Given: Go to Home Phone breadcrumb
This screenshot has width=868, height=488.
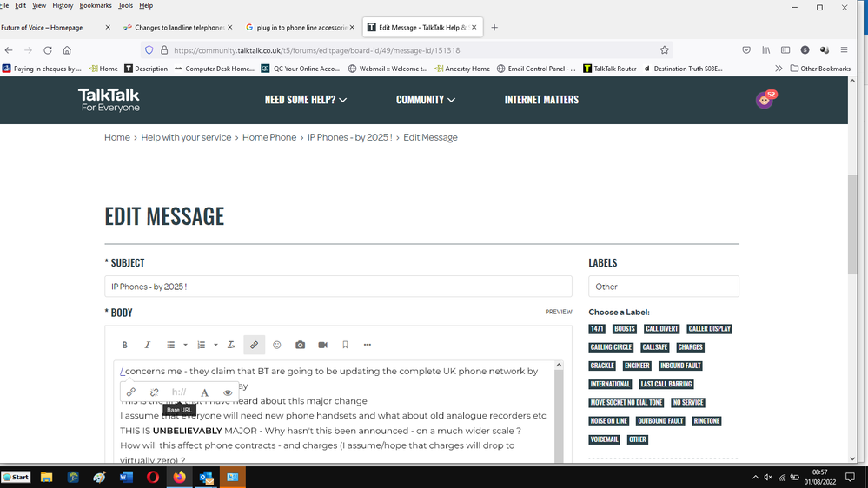Looking at the screenshot, I should click(269, 137).
